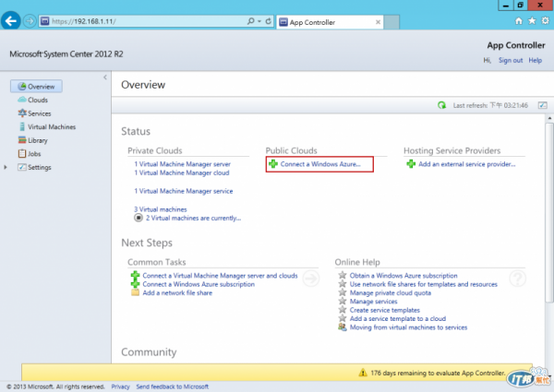Open Library in navigation pane
The image size is (554, 392).
click(38, 140)
